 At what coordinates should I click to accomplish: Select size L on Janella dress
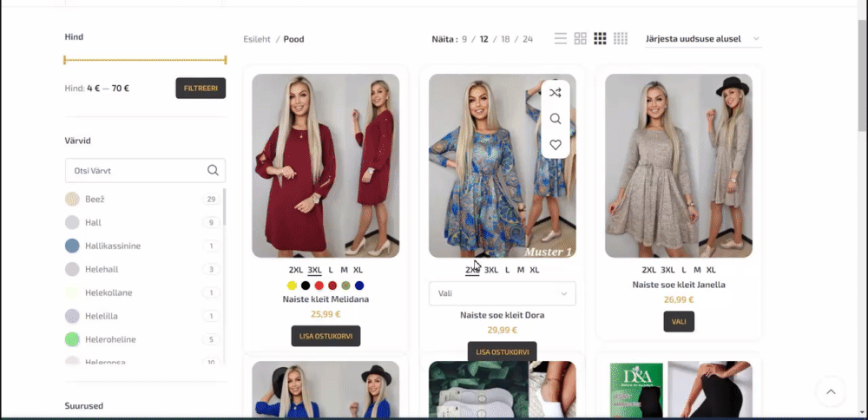(684, 270)
